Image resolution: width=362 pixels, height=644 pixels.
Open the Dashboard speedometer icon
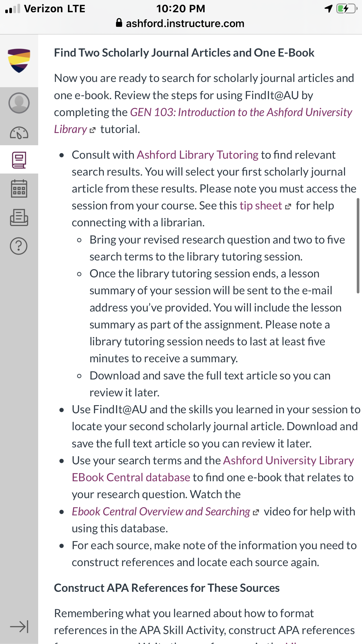(x=19, y=133)
